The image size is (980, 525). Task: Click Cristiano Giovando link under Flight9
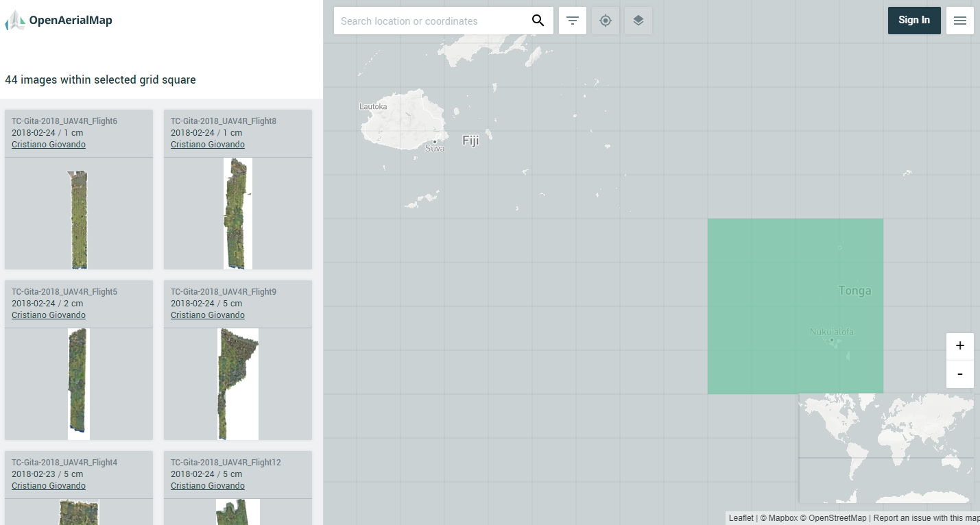[208, 315]
